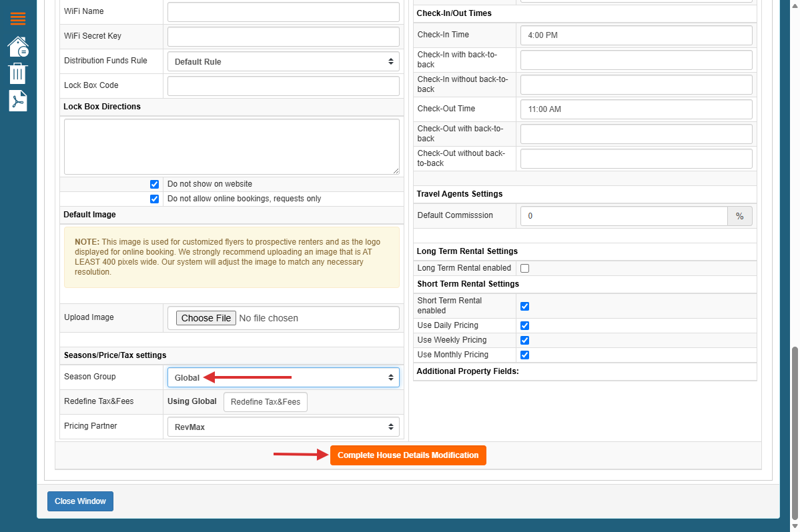Click the NOTE image recommendation box

point(232,257)
